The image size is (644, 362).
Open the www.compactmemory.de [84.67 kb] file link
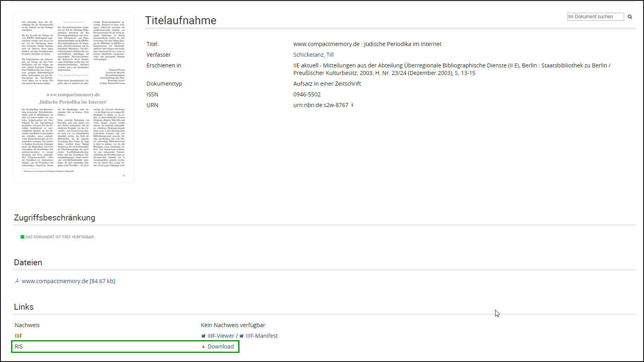tap(68, 281)
